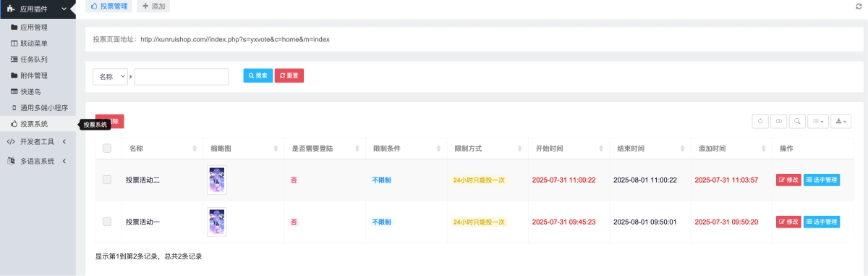Select the 投票管理 tab
The height and width of the screenshot is (276, 868).
(x=109, y=6)
